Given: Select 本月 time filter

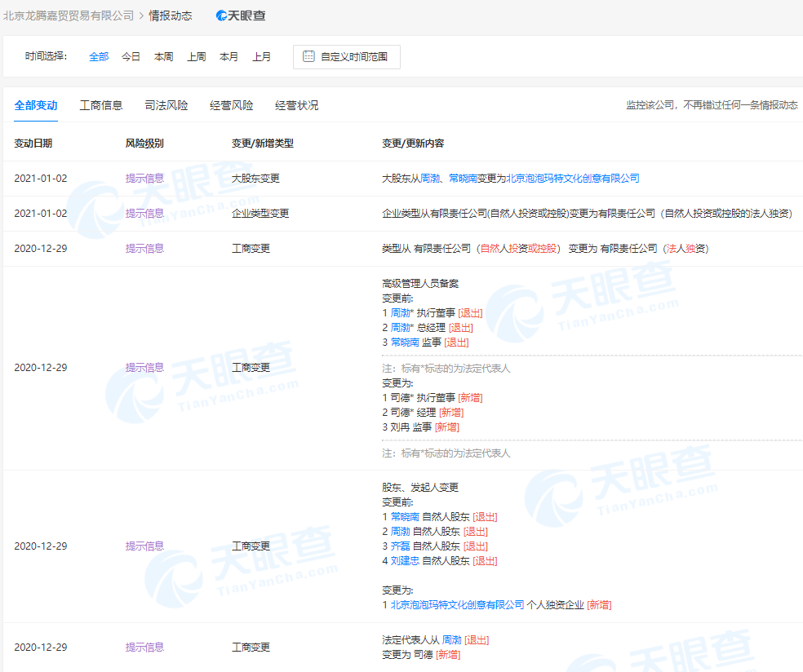Looking at the screenshot, I should tap(229, 57).
